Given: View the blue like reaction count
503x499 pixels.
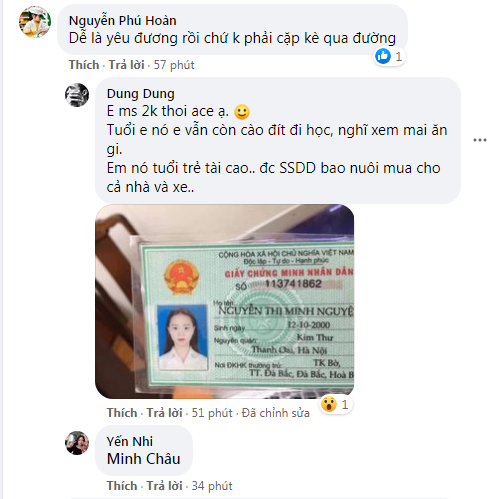Looking at the screenshot, I should pos(389,56).
